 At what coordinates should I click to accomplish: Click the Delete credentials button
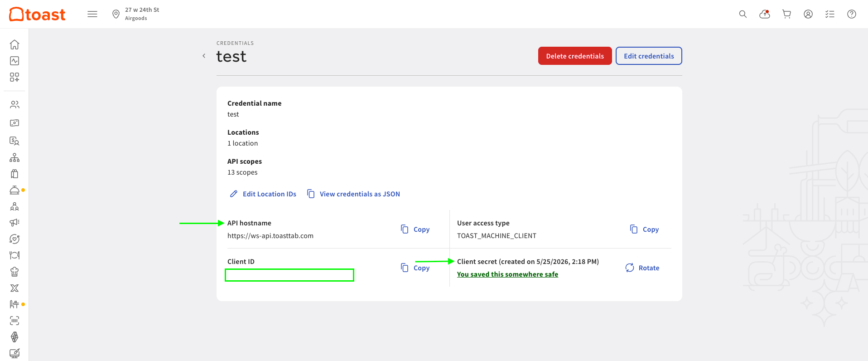575,56
